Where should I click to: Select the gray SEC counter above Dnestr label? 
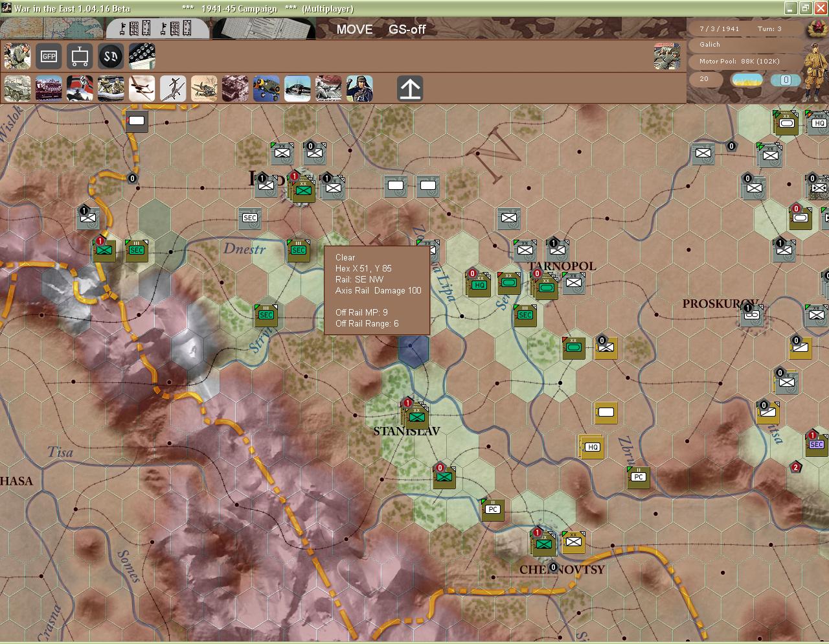(x=250, y=218)
